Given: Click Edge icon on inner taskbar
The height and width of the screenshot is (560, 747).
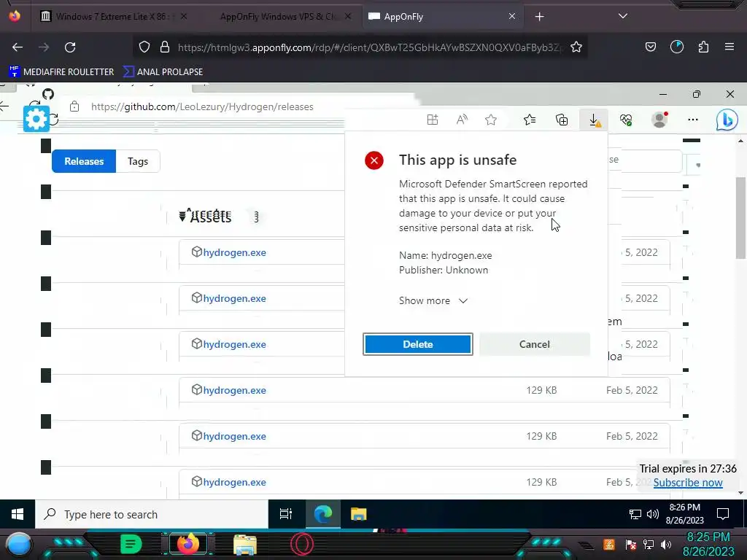Looking at the screenshot, I should point(323,514).
